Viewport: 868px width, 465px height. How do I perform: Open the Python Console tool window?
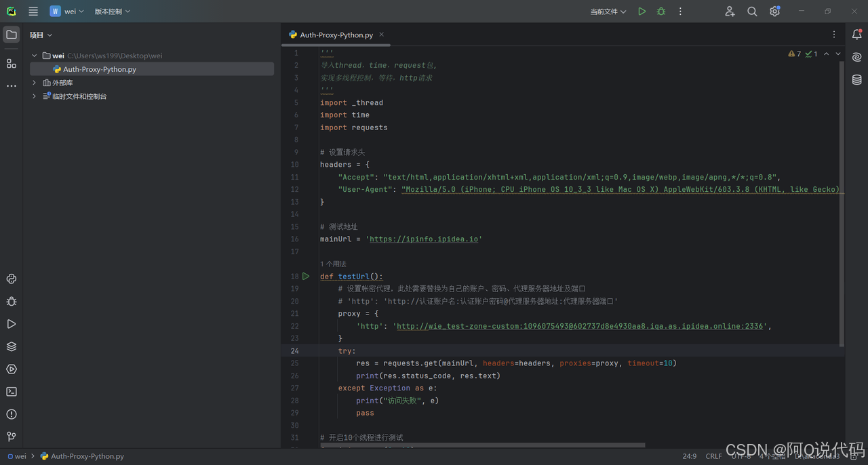point(12,279)
